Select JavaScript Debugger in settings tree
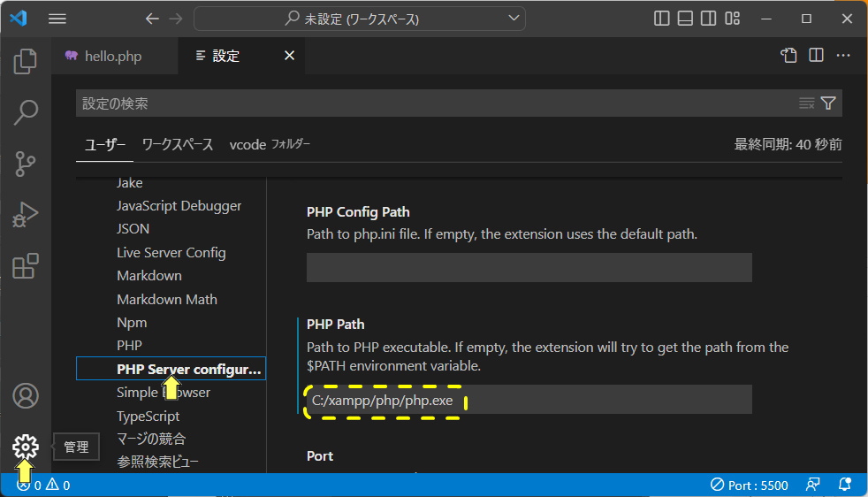Viewport: 868px width, 497px height. coord(179,205)
